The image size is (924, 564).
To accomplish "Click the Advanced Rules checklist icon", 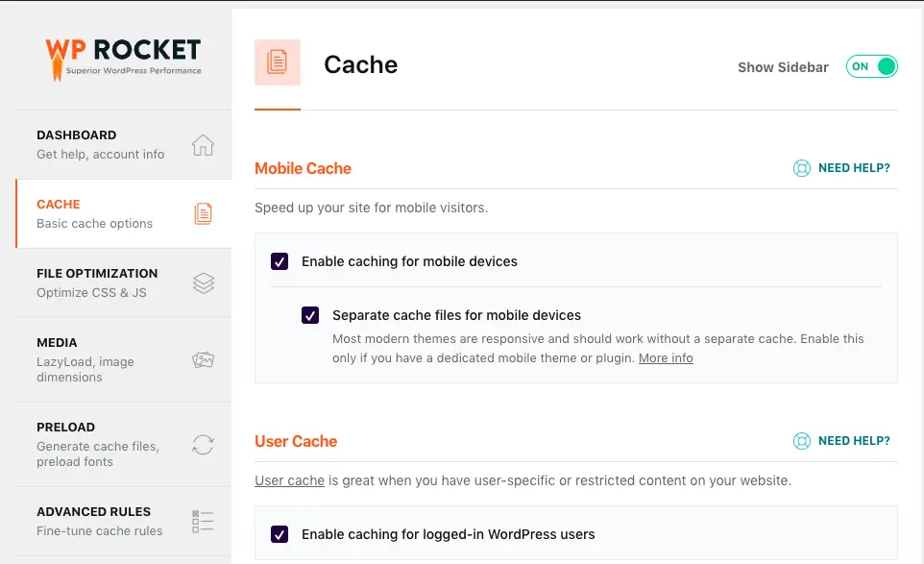I will (x=203, y=522).
